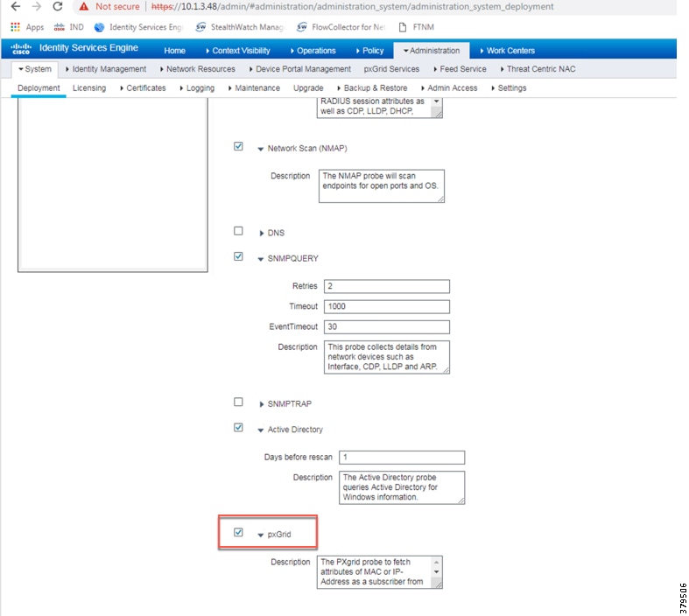Go to the Home tab
689x616 pixels.
pos(174,51)
